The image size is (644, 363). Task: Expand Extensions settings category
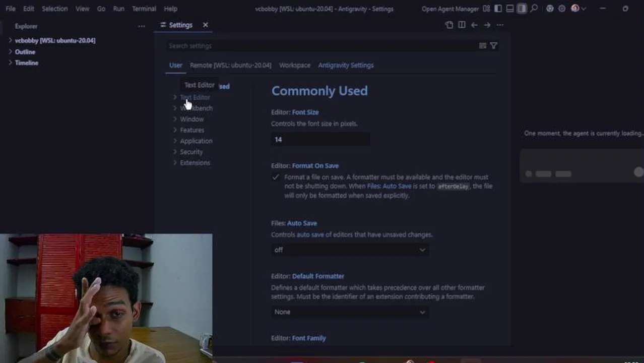pos(195,163)
